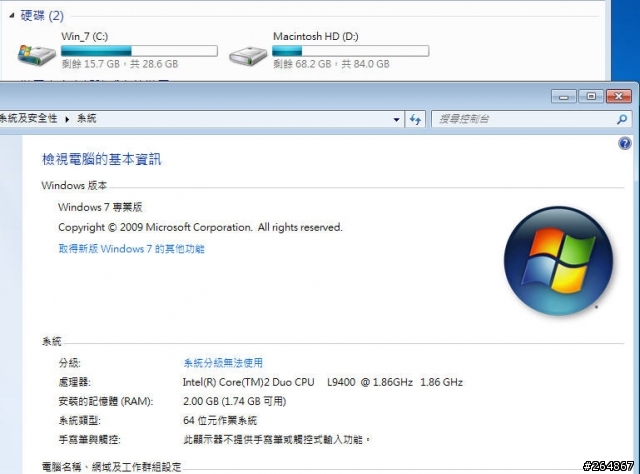
Task: Collapse the 硬碟 (2) group
Action: (x=11, y=16)
